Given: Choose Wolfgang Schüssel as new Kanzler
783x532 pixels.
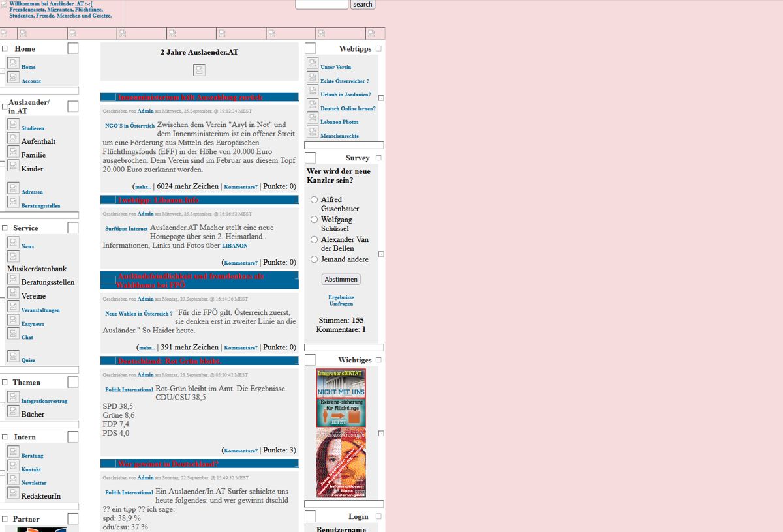Looking at the screenshot, I should click(x=315, y=220).
